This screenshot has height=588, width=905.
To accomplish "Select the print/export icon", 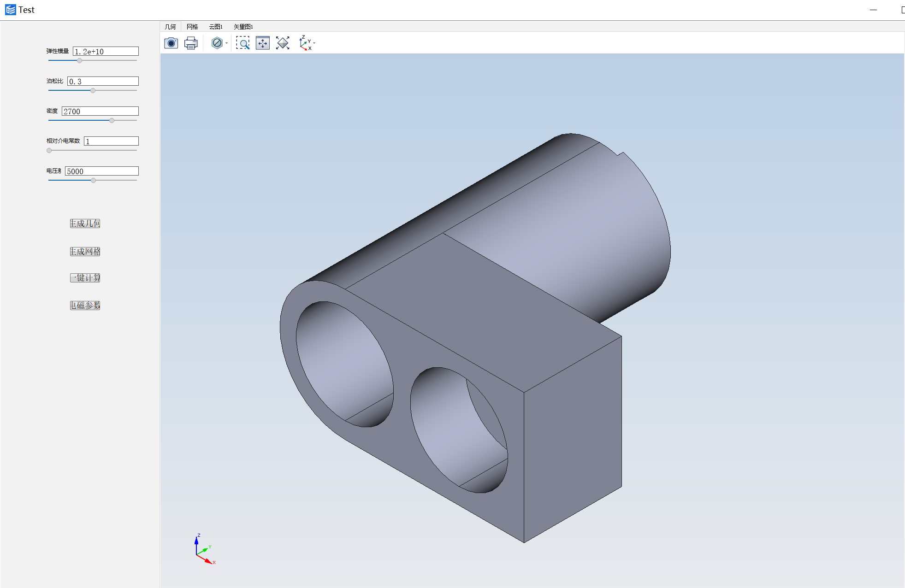I will (x=190, y=42).
